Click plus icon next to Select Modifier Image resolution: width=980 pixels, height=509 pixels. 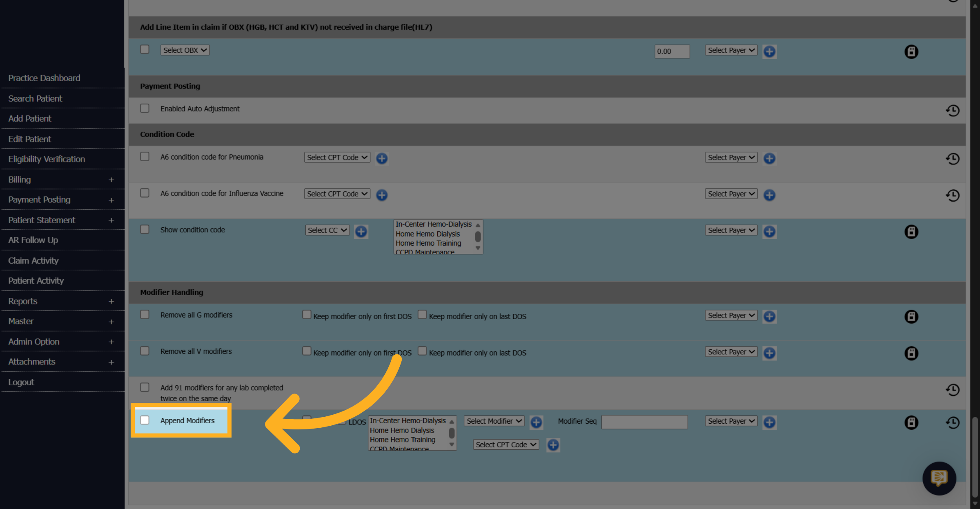[x=536, y=422]
